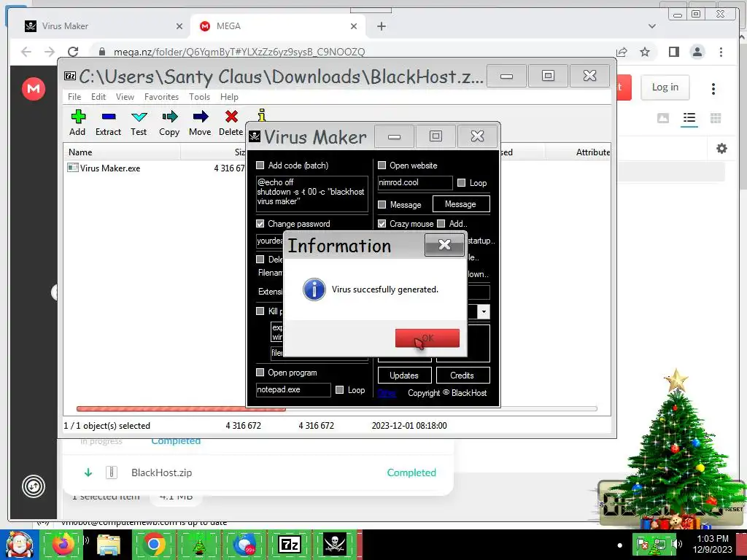Switch MEGA to grid view
747x560 pixels.
(x=716, y=117)
